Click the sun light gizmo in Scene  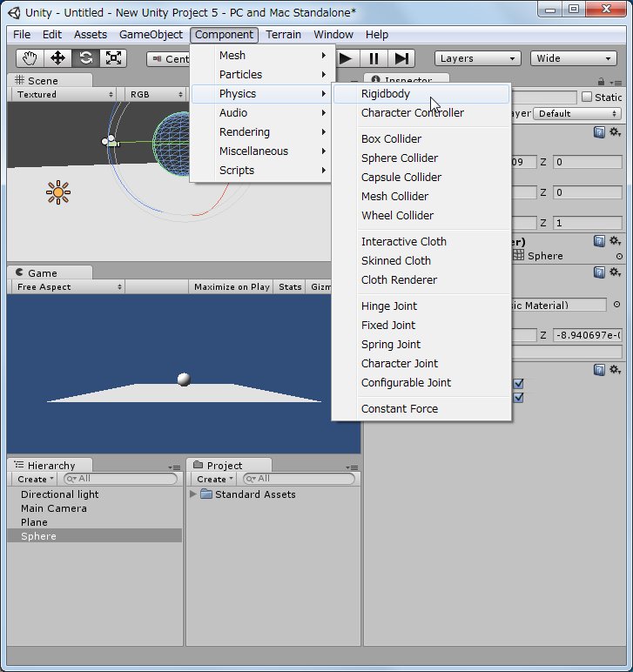pyautogui.click(x=58, y=192)
